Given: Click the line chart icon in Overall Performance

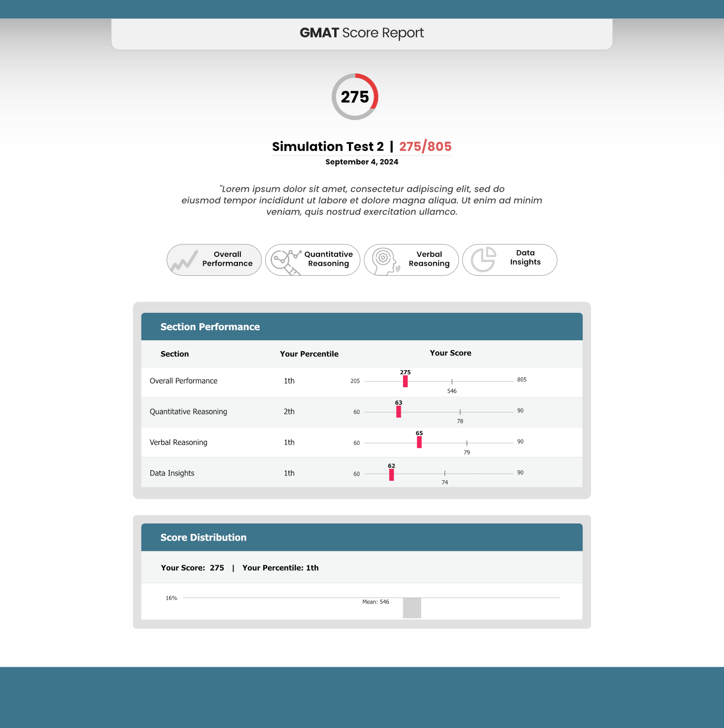Looking at the screenshot, I should pyautogui.click(x=184, y=261).
